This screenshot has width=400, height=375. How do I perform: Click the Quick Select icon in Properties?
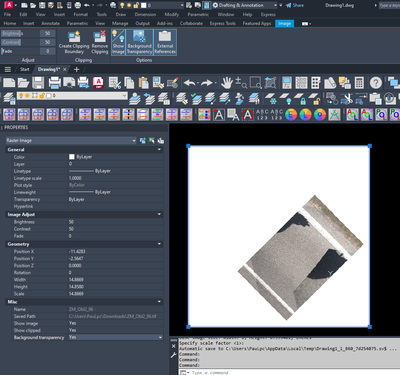coord(161,141)
